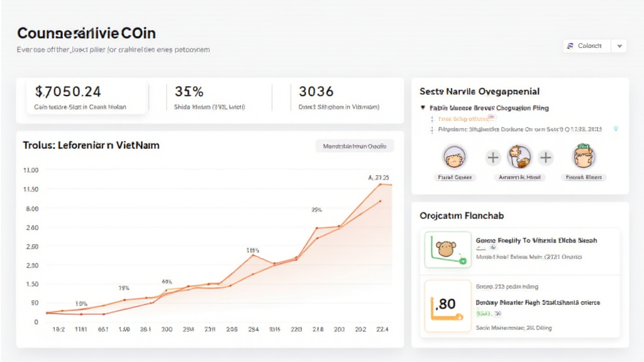Collapse the black triangle expander in right panel
Screen dimensions: 644x362
pyautogui.click(x=423, y=108)
